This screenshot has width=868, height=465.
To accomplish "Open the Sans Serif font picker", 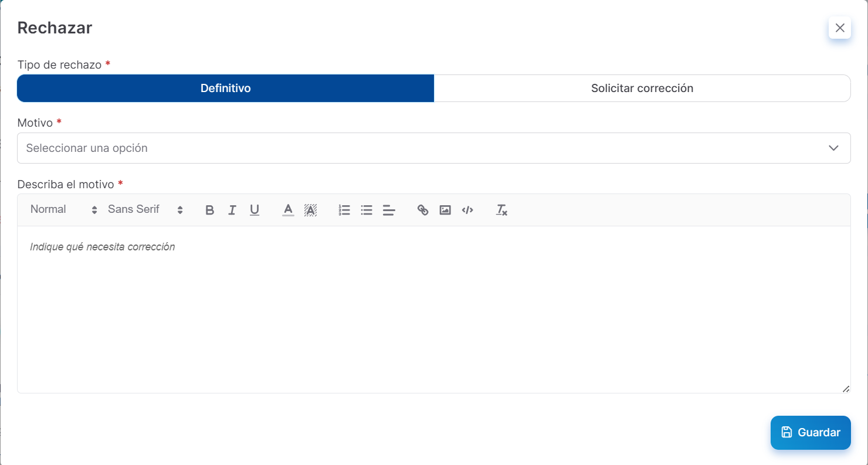I will [145, 210].
